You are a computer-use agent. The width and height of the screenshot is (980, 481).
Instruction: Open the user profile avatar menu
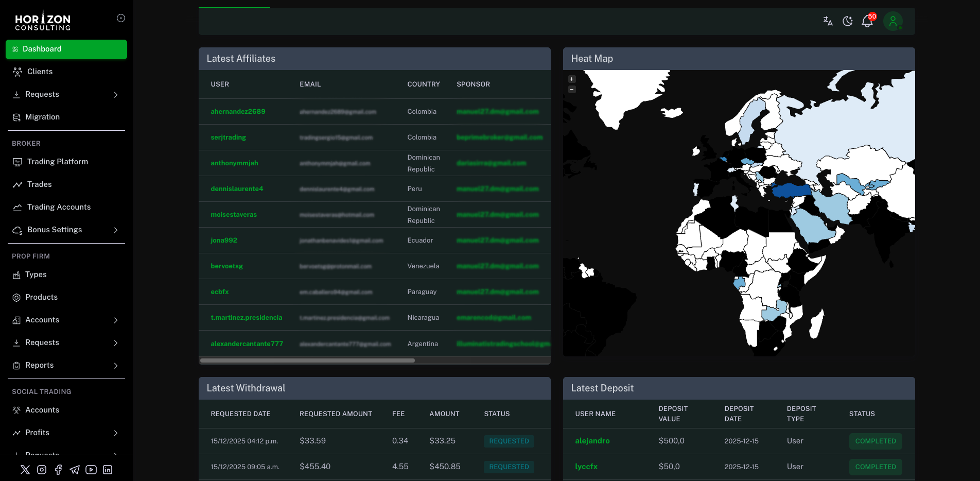coord(893,21)
